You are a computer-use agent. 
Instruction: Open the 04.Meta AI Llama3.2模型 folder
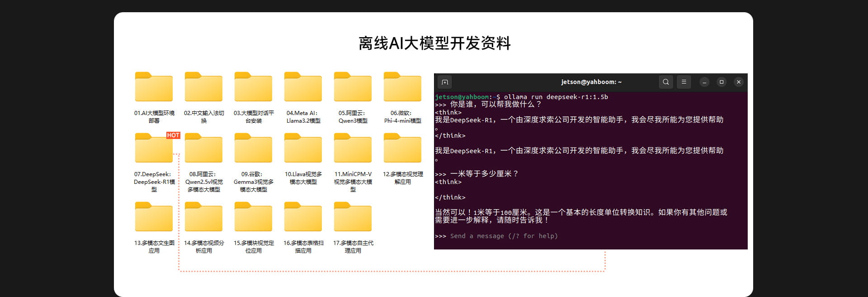pyautogui.click(x=303, y=87)
